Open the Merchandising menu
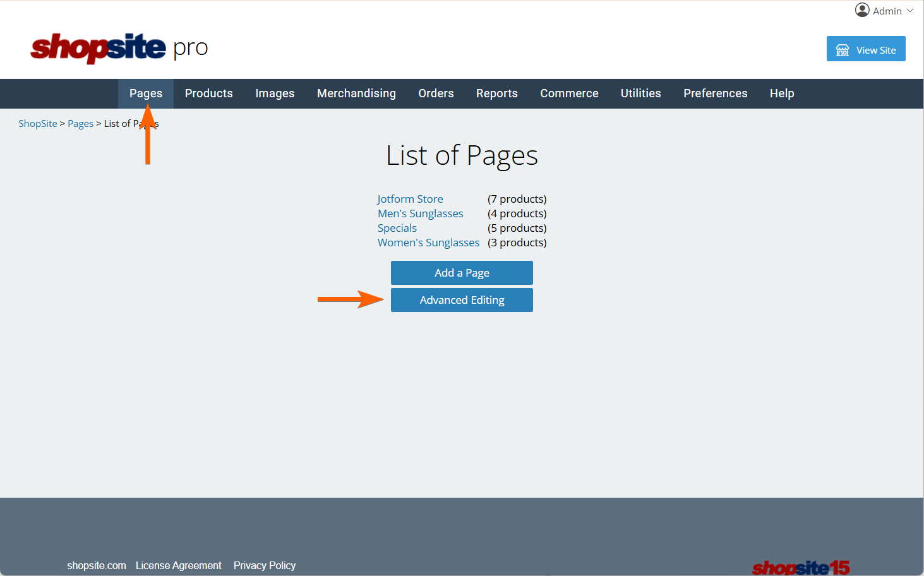The width and height of the screenshot is (924, 576). point(356,93)
